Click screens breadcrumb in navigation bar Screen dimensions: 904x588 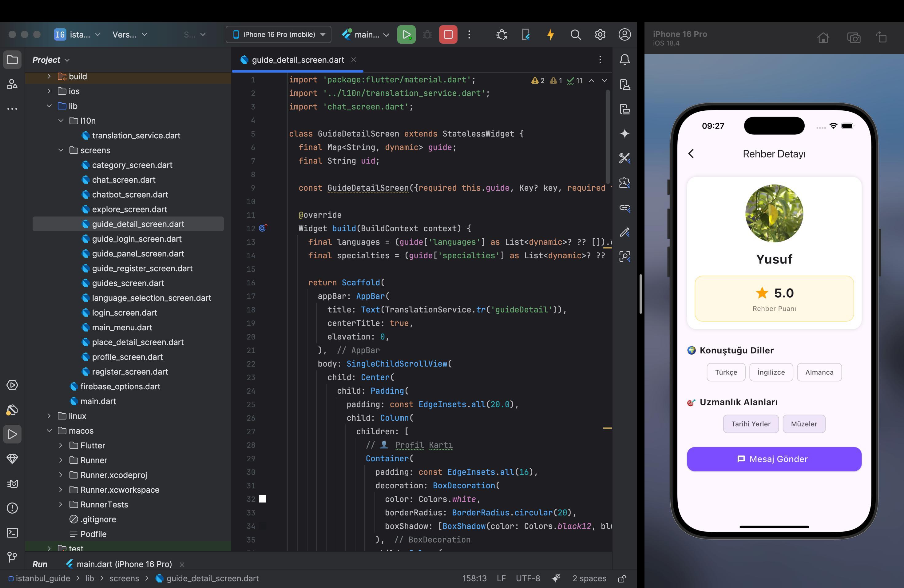(x=124, y=578)
